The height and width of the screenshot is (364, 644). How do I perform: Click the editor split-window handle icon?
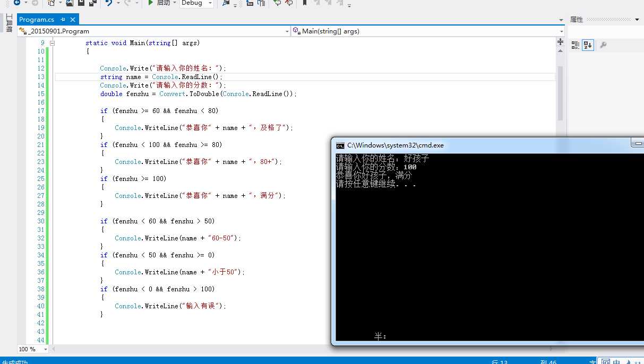[x=560, y=42]
